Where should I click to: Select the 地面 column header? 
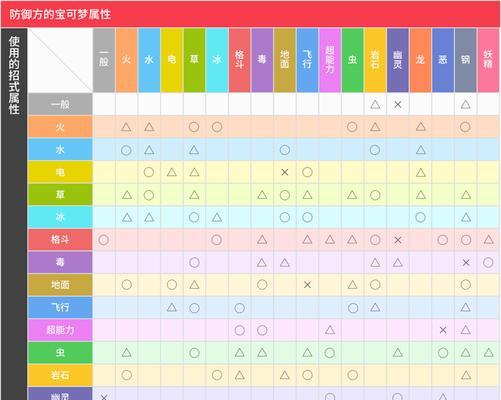point(285,60)
